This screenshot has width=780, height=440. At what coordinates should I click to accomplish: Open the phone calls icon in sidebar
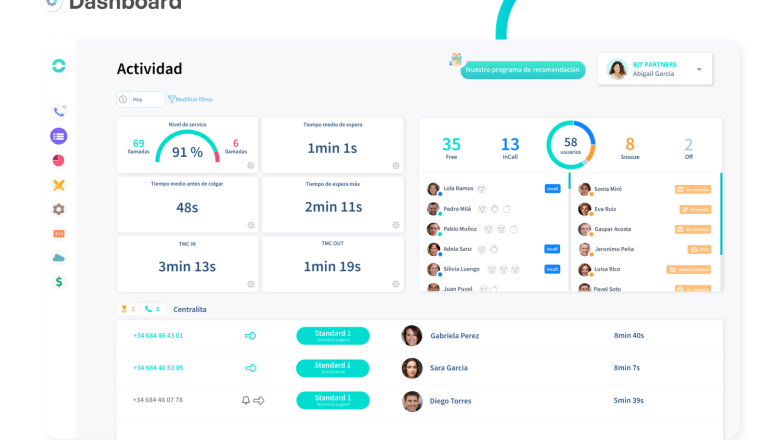pyautogui.click(x=59, y=111)
